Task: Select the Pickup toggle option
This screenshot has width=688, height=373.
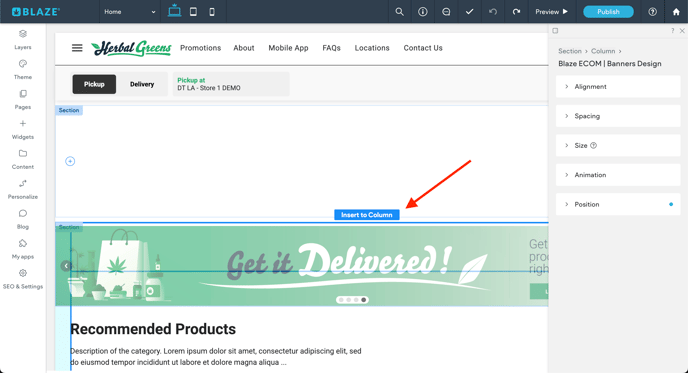Action: pos(94,84)
